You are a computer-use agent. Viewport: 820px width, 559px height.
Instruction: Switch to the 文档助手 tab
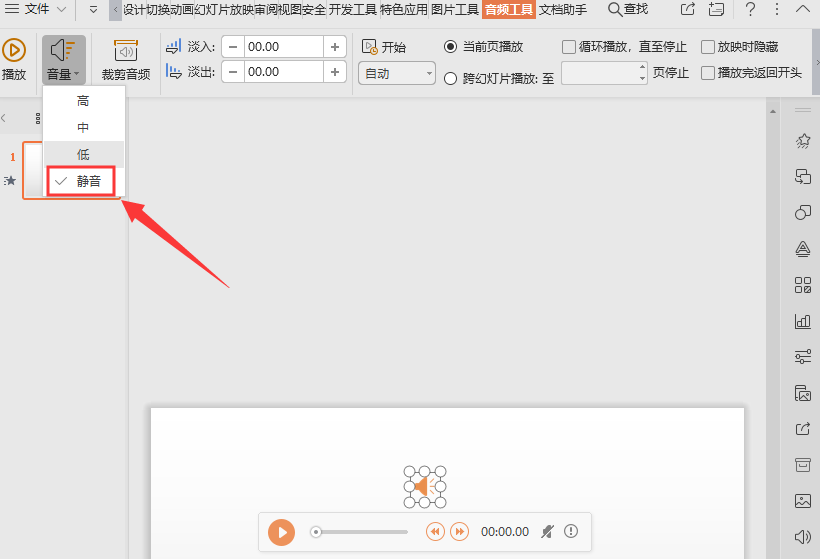click(x=563, y=10)
